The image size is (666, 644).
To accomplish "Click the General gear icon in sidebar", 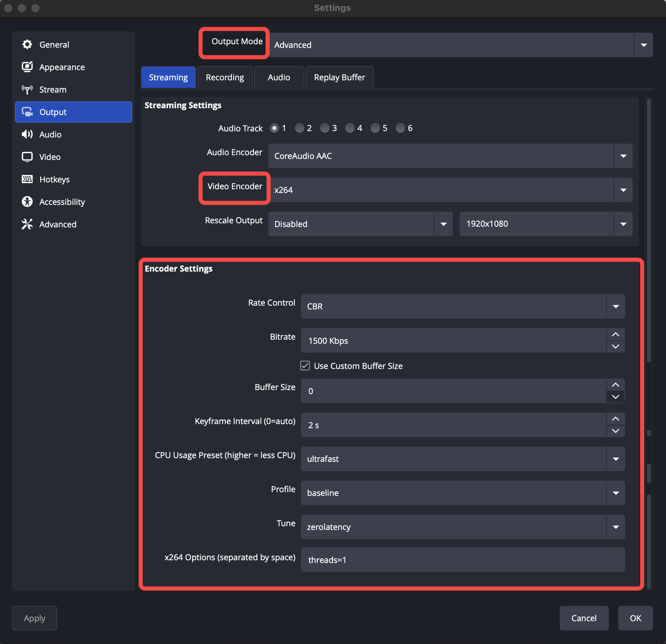I will [27, 45].
